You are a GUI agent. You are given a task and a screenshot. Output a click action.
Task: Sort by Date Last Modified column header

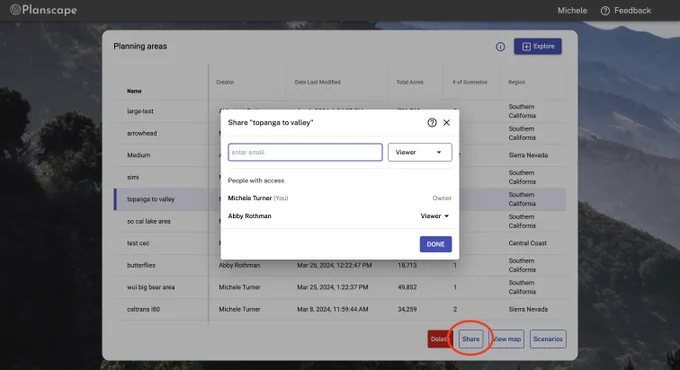click(317, 82)
